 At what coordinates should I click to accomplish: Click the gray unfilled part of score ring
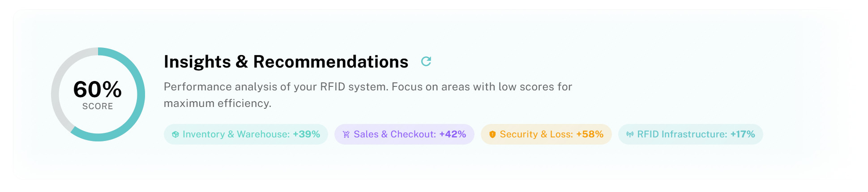click(x=56, y=90)
